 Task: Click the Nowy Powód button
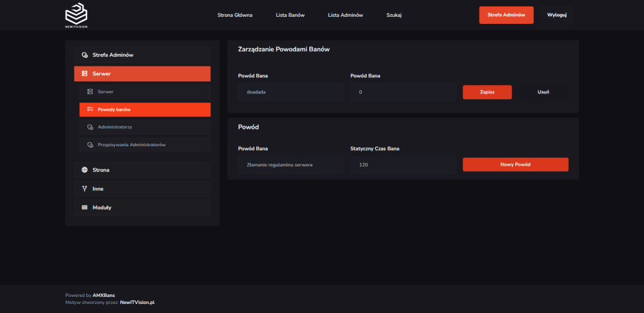(515, 164)
